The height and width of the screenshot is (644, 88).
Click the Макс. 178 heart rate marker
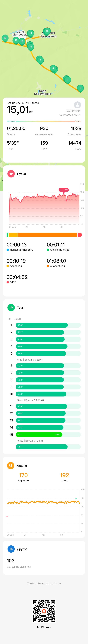click(64, 190)
